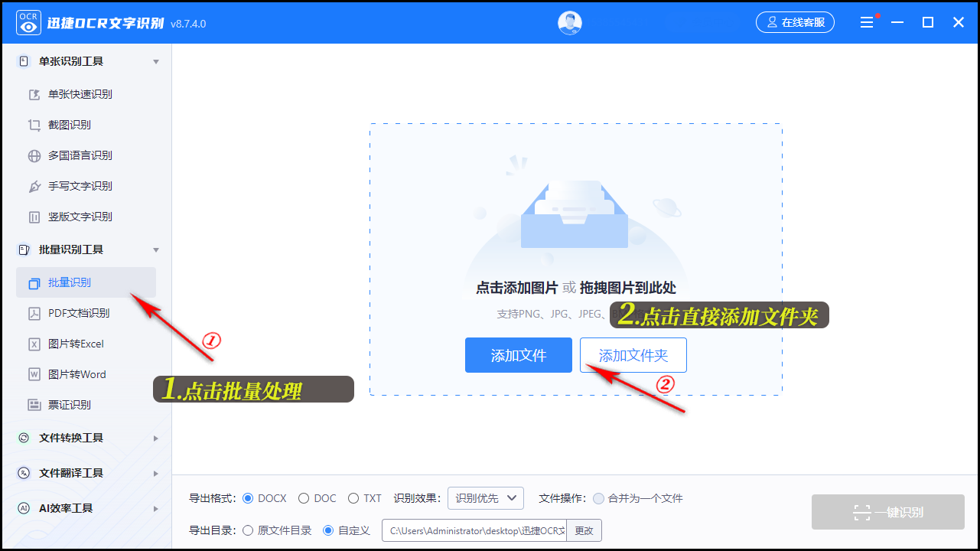Click the 批量识别工具 section icon
Image resolution: width=980 pixels, height=551 pixels.
click(24, 249)
